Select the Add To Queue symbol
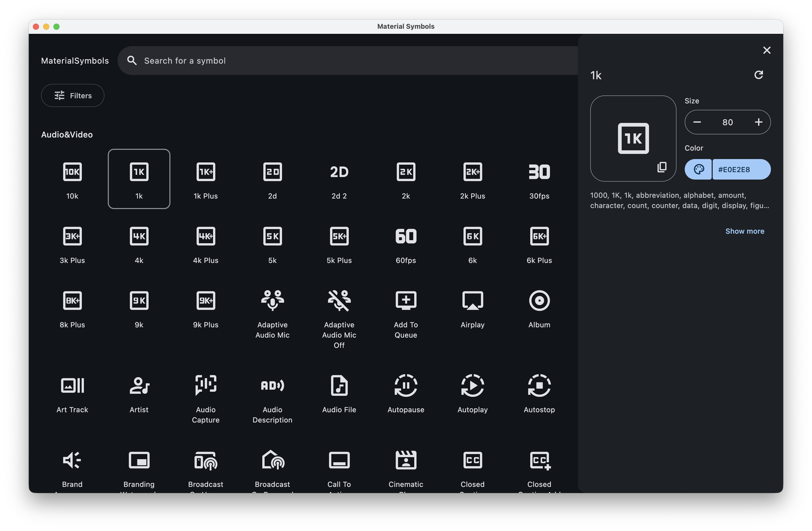 click(x=406, y=313)
